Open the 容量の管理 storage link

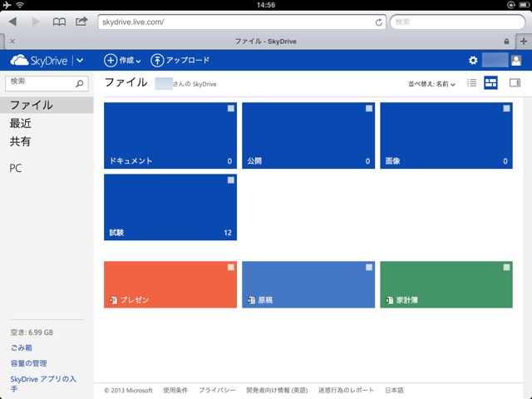pyautogui.click(x=28, y=363)
